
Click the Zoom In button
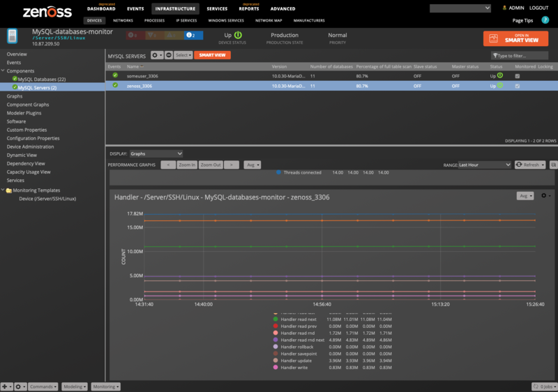coord(187,165)
